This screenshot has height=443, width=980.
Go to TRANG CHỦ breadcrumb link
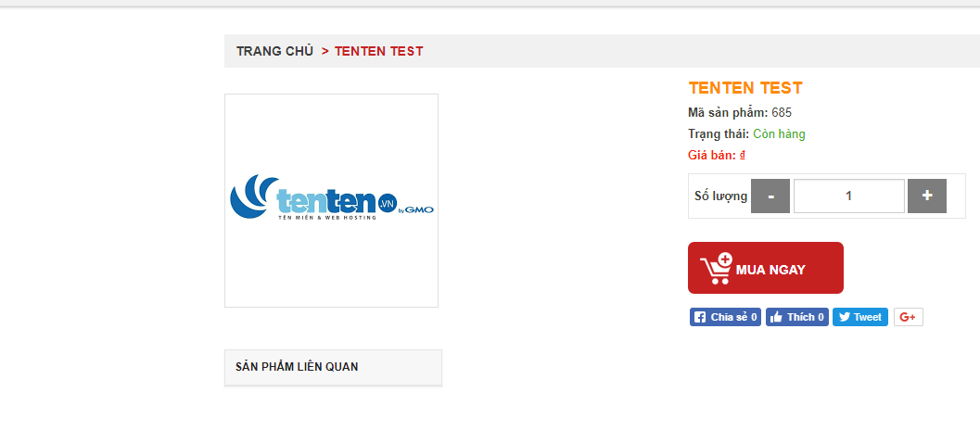pos(274,51)
